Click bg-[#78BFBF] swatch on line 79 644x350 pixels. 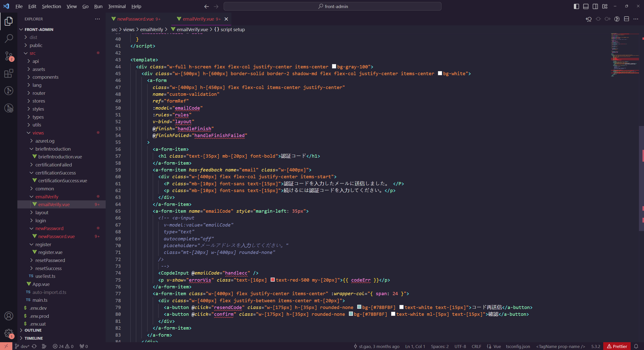coord(359,307)
